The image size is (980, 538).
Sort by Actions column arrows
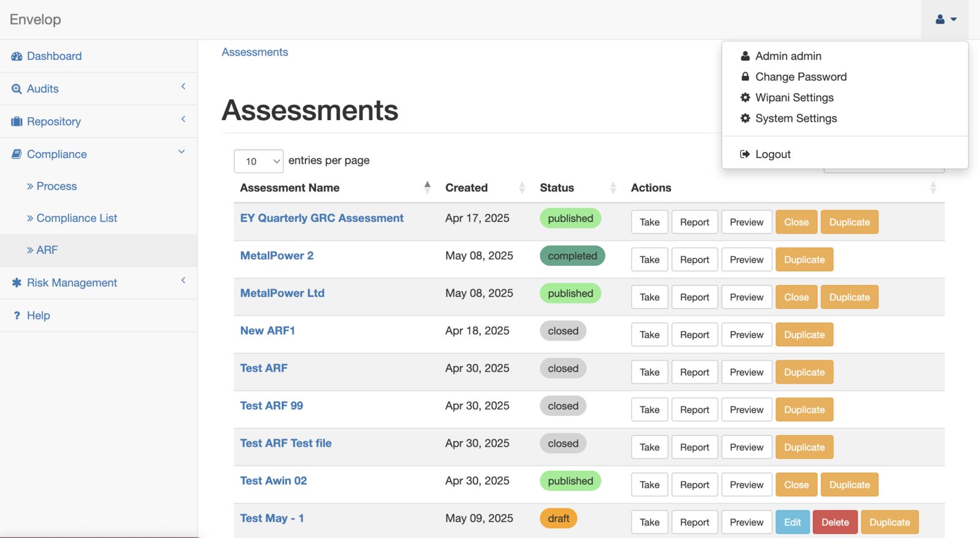[x=933, y=188]
